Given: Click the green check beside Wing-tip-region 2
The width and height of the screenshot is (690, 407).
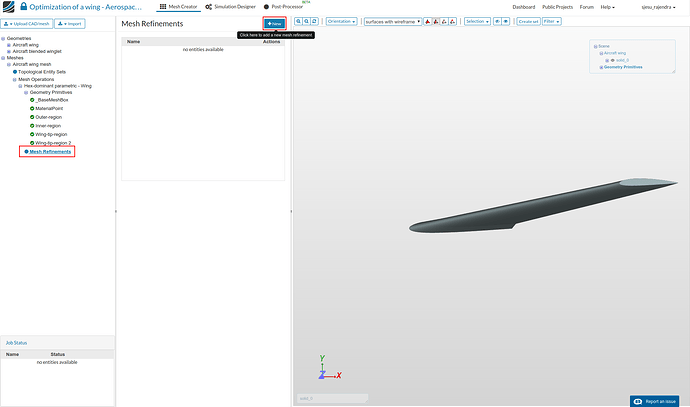Looking at the screenshot, I should [32, 143].
